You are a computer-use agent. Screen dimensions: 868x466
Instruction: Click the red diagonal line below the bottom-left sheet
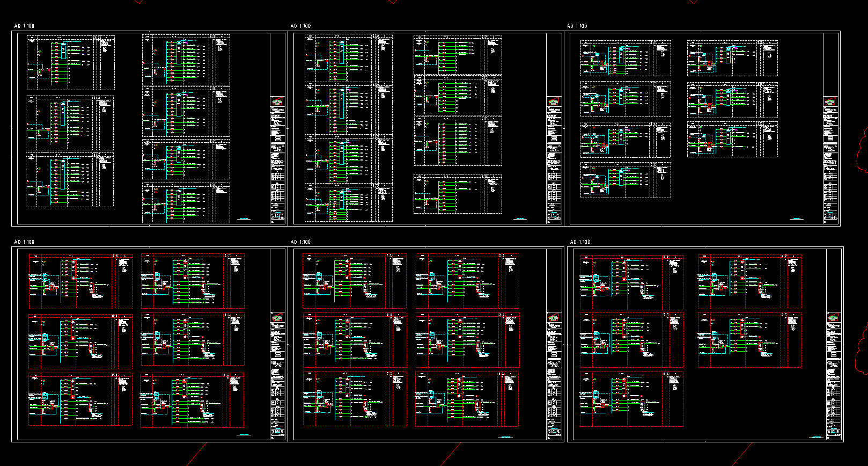coord(196,454)
